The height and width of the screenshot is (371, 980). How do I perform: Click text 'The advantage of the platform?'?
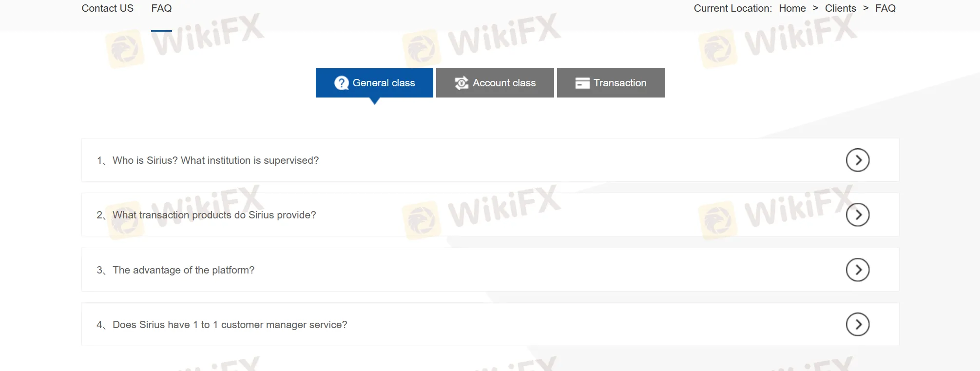click(183, 270)
